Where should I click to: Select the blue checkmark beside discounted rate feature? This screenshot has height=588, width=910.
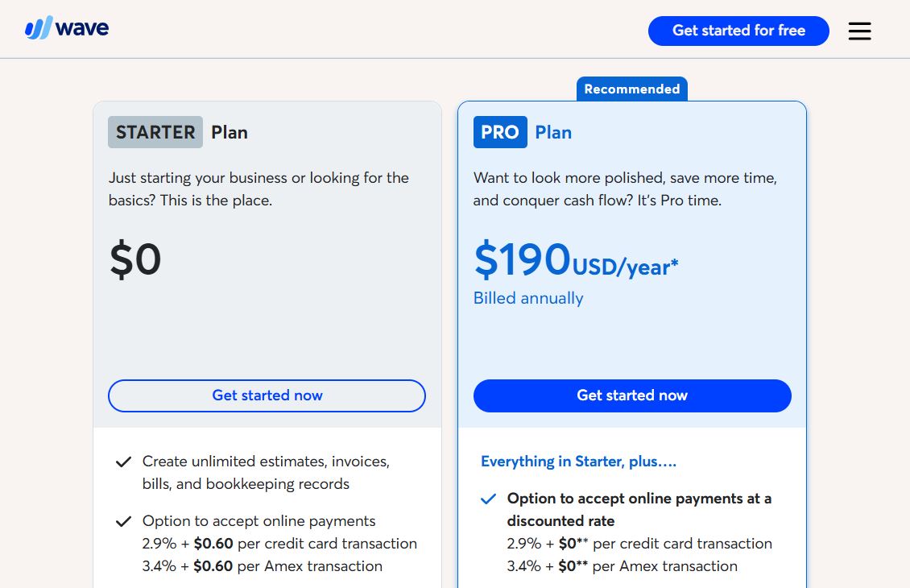coord(488,499)
